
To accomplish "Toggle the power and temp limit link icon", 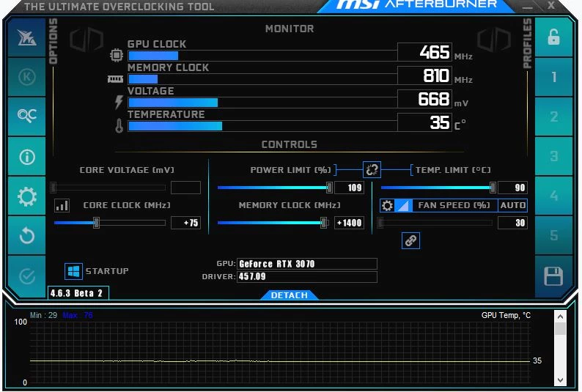I will tap(372, 170).
